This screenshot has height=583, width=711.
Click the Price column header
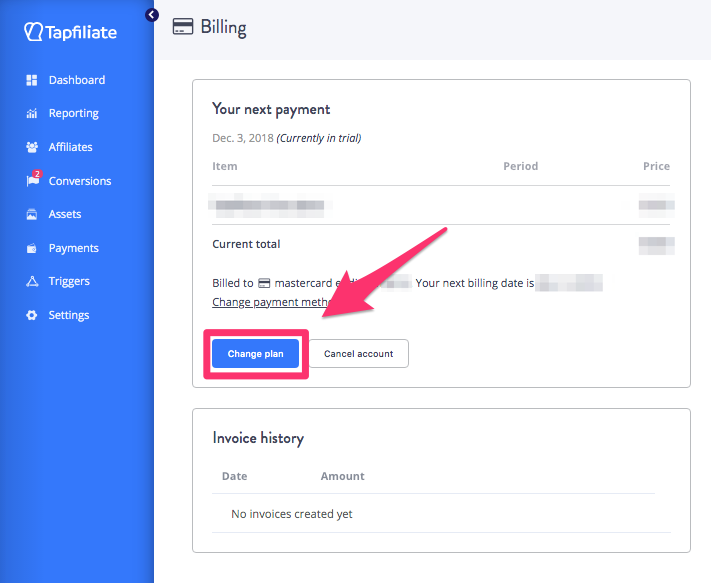click(656, 166)
